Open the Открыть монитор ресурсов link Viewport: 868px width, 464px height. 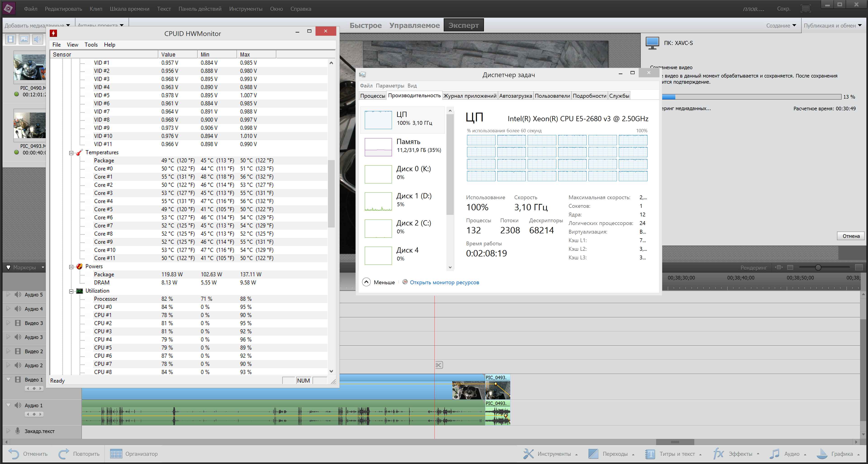click(444, 282)
